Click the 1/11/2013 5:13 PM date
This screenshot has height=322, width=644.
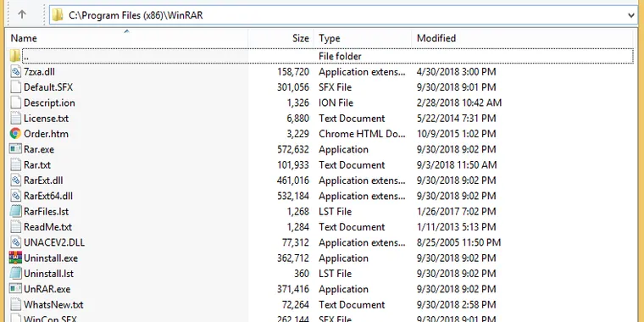456,227
